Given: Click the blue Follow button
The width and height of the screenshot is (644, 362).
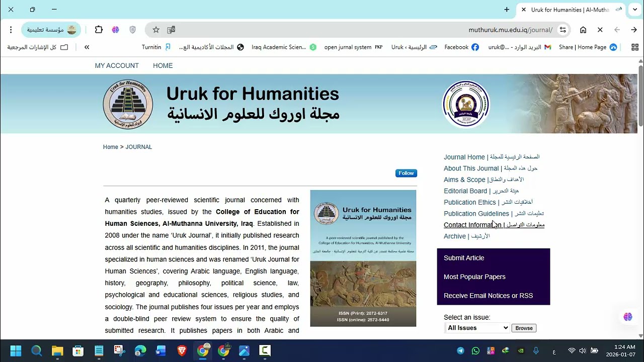Looking at the screenshot, I should (x=406, y=173).
